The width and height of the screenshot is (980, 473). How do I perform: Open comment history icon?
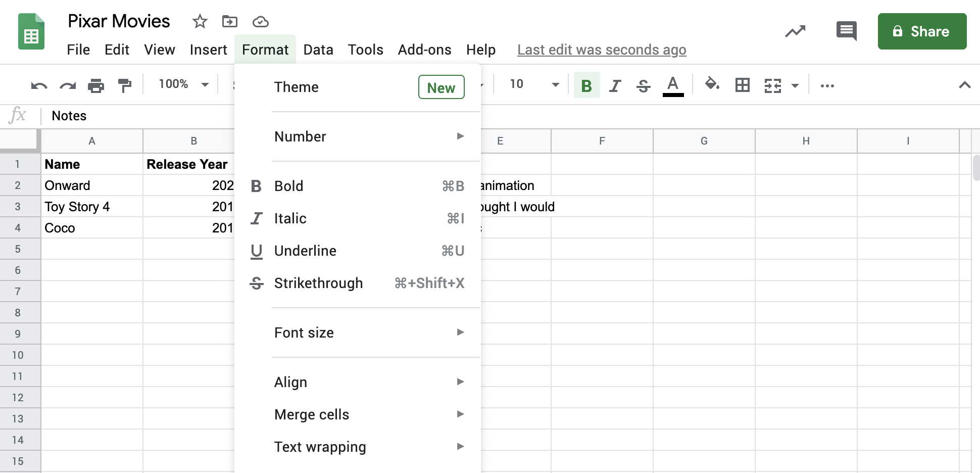coord(846,31)
